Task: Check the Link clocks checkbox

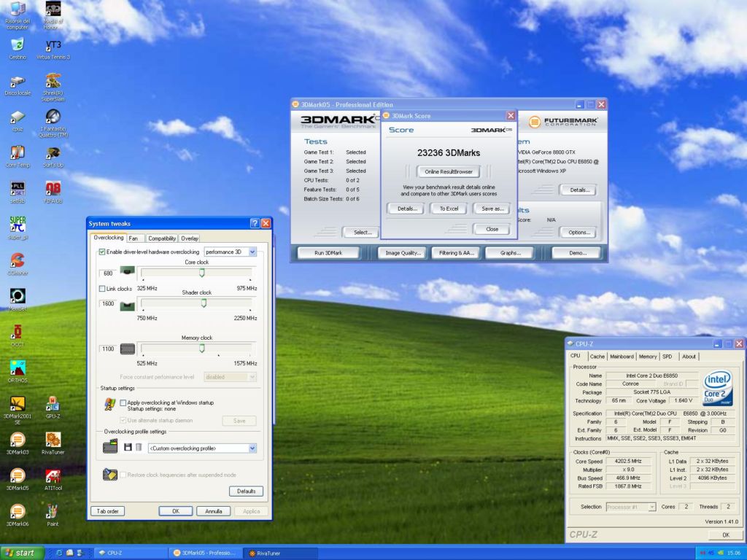Action: [x=102, y=289]
